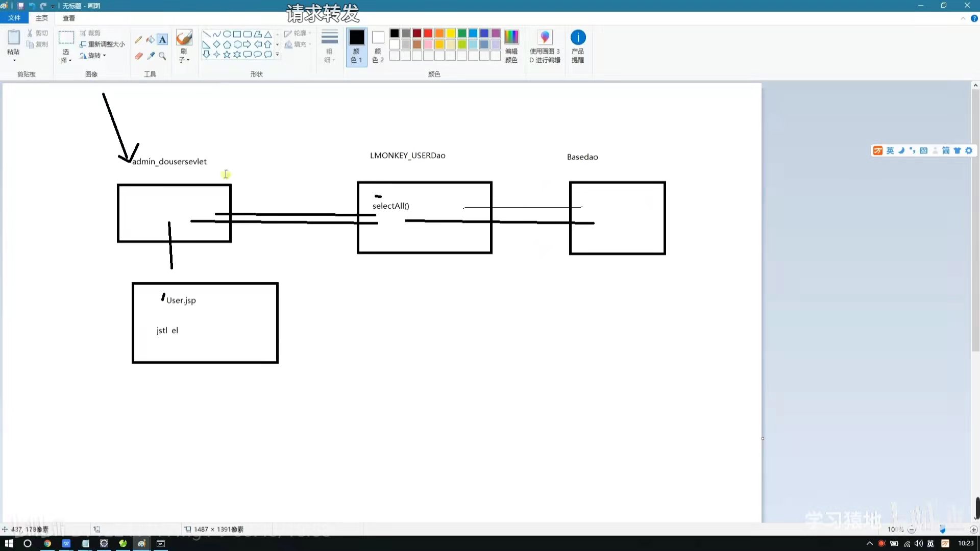Viewport: 980px width, 551px height.
Task: Set Color 2 as the active color slot
Action: click(x=378, y=46)
